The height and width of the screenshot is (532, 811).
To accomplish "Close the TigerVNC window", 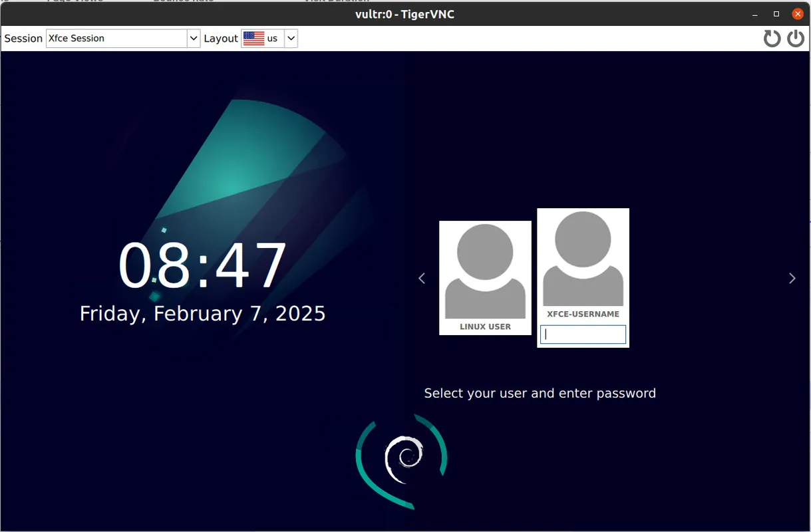I will click(x=797, y=13).
